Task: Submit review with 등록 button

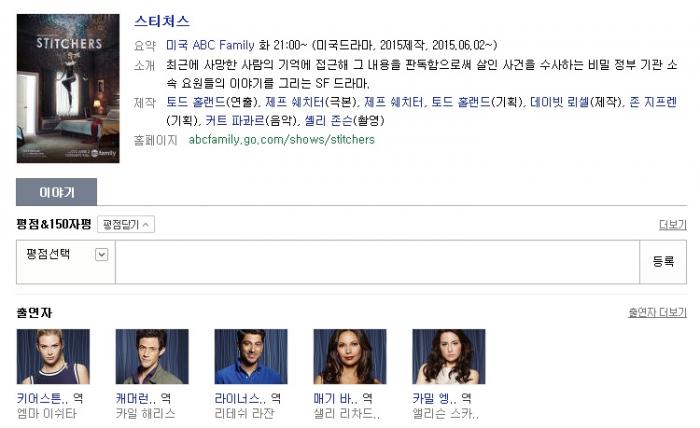Action: pyautogui.click(x=663, y=262)
